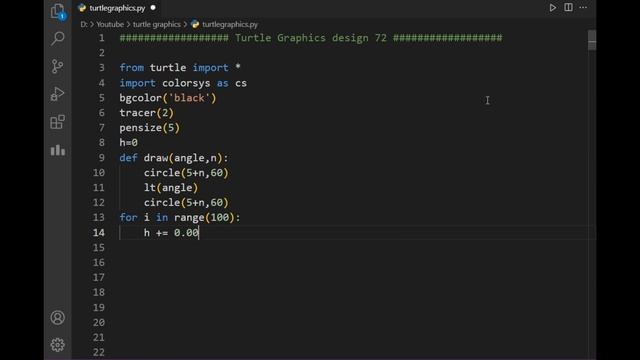Open the bar chart icon view in the activity bar
The width and height of the screenshot is (640, 360).
tap(58, 150)
